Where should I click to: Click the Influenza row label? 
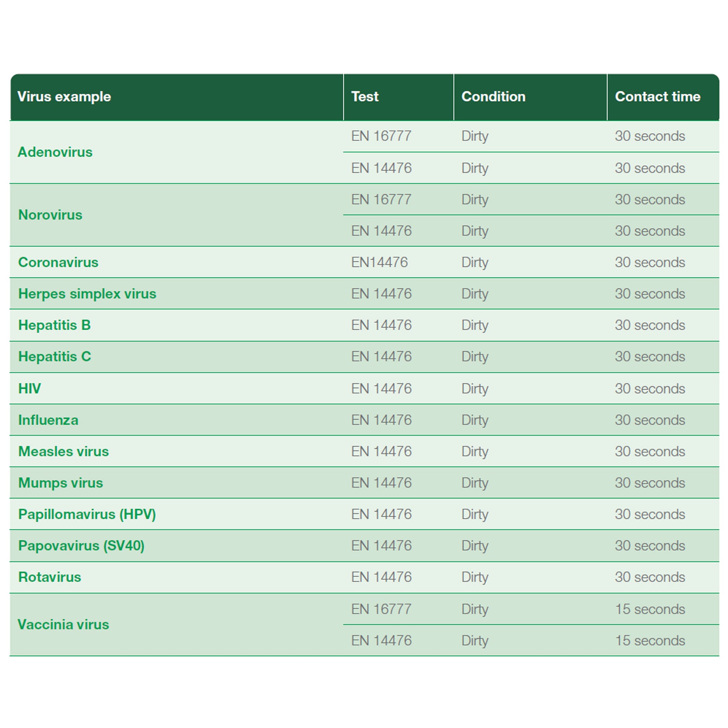[48, 420]
